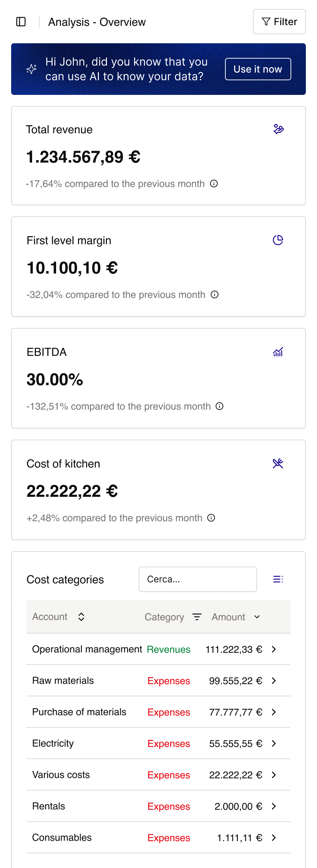Click the 1.111,11 € amount

[240, 838]
